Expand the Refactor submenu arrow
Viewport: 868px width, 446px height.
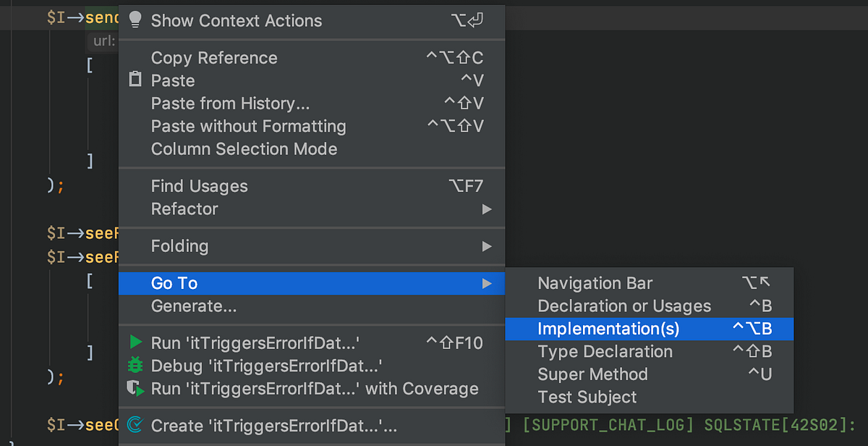(x=488, y=209)
